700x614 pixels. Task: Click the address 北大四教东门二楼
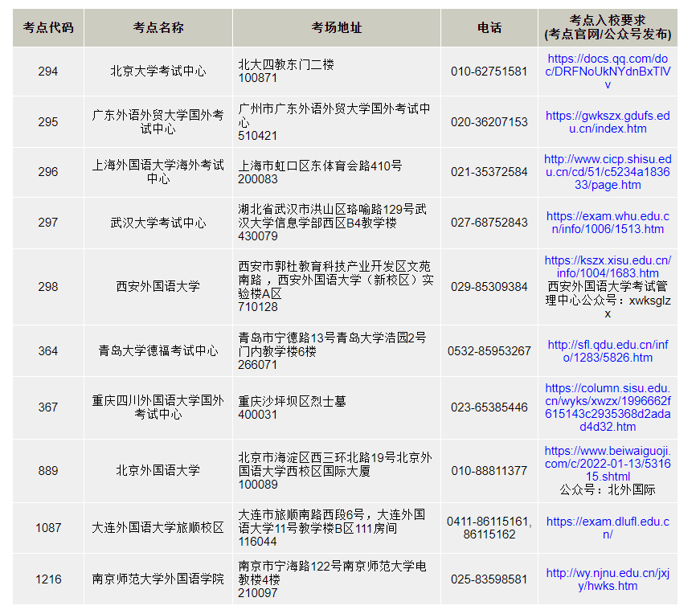pyautogui.click(x=286, y=65)
